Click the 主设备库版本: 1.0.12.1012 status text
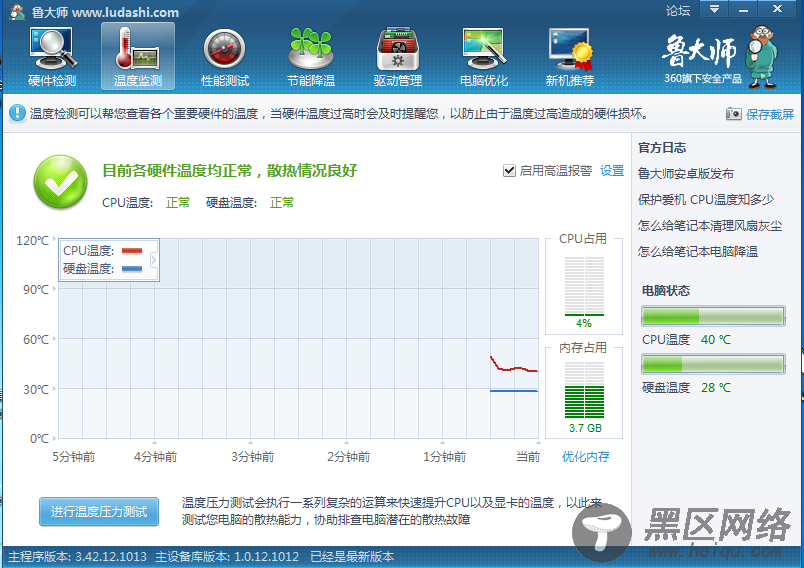 pyautogui.click(x=227, y=557)
